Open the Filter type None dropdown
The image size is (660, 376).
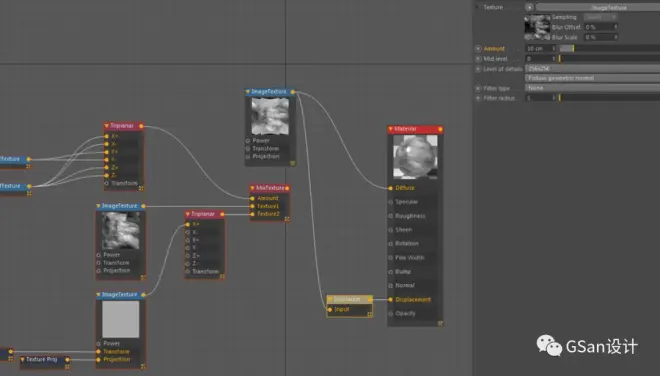click(592, 88)
